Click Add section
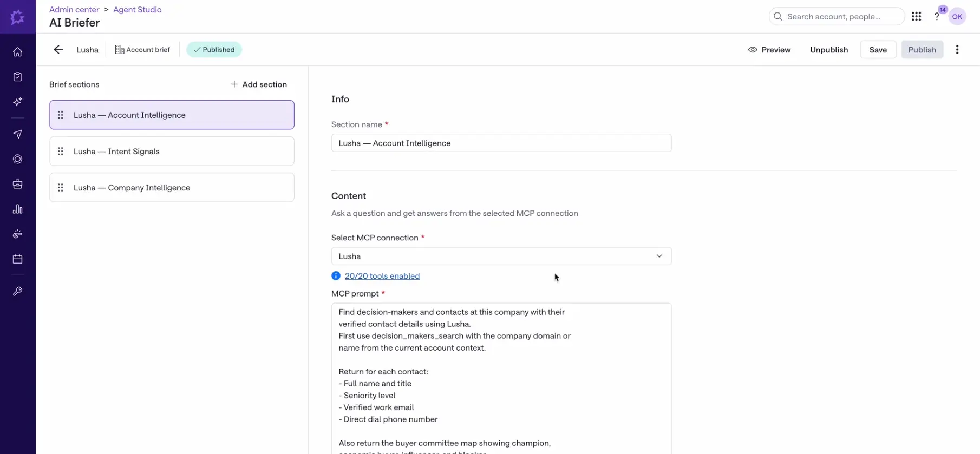 (259, 84)
